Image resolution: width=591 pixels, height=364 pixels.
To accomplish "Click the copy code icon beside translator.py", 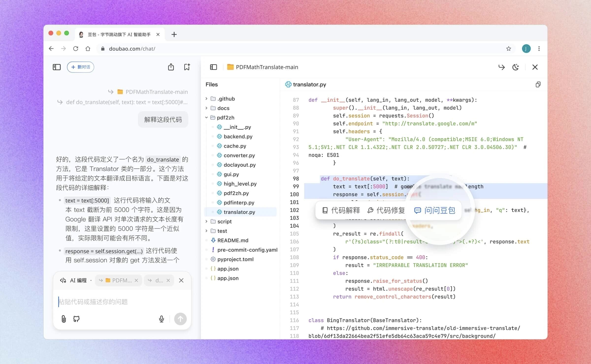I will (x=538, y=85).
